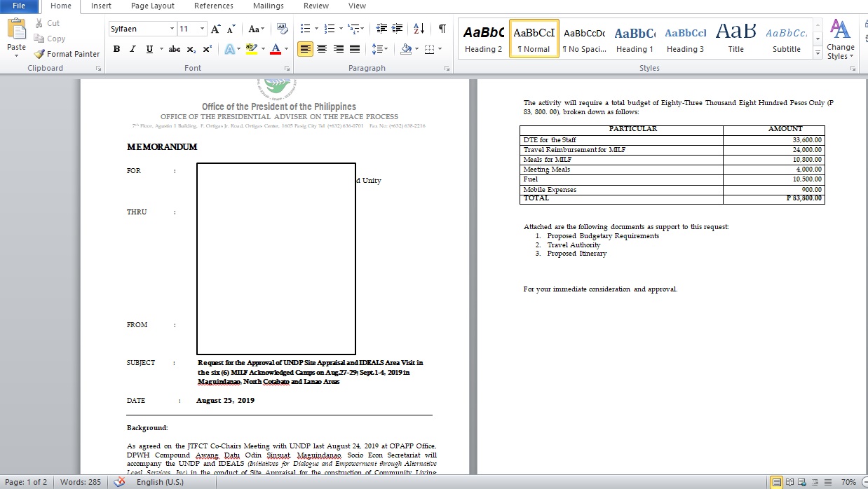
Task: Click the Grow Font icon
Action: click(x=215, y=29)
